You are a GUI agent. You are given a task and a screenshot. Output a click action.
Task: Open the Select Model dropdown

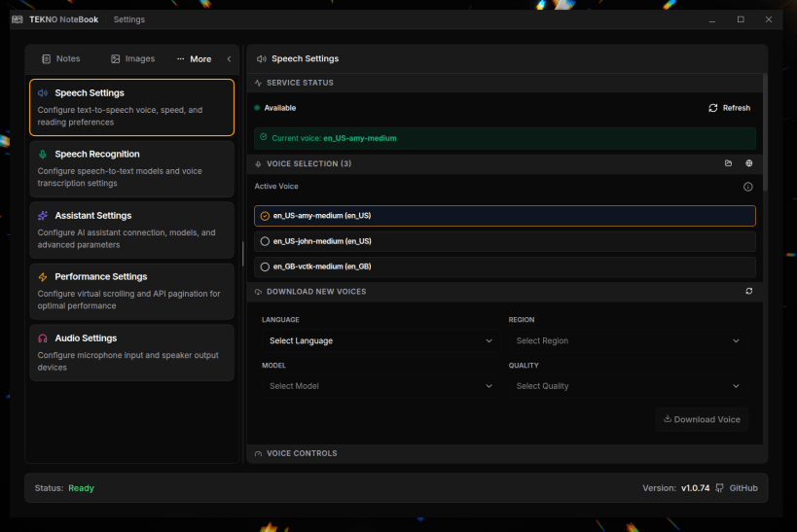click(380, 386)
